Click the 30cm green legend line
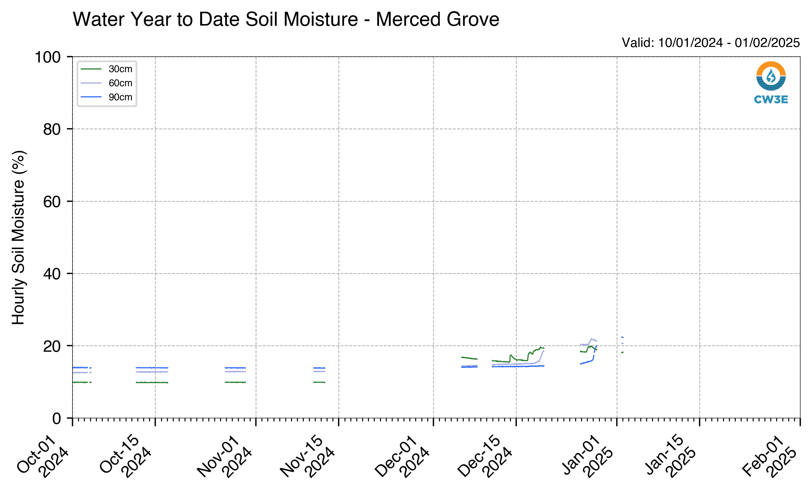Viewport: 812px width, 504px height. point(91,69)
